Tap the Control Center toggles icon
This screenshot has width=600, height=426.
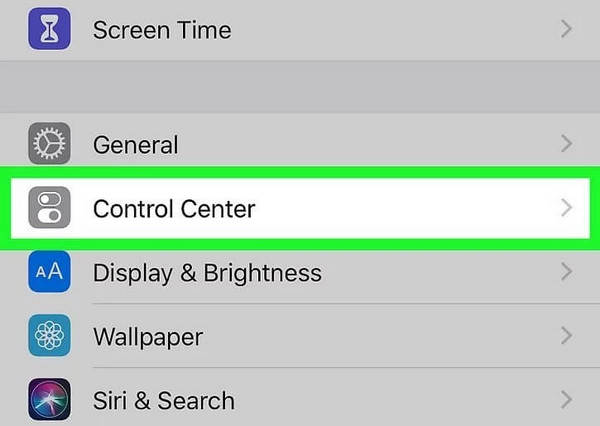coord(49,209)
